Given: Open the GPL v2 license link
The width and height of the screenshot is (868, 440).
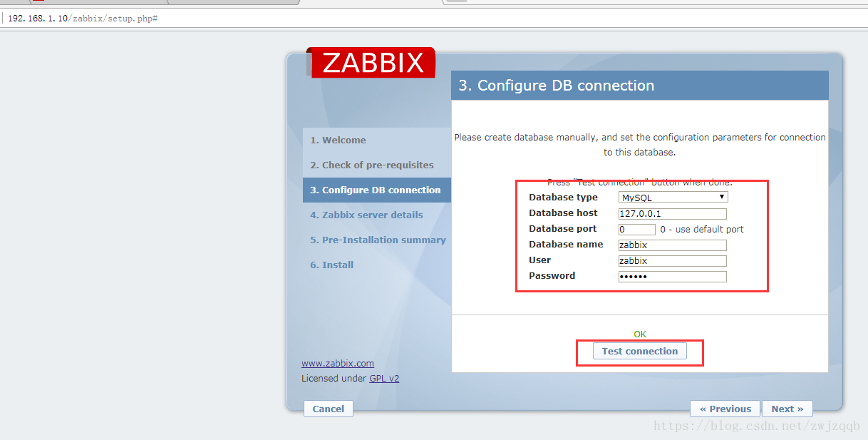Looking at the screenshot, I should pos(384,379).
